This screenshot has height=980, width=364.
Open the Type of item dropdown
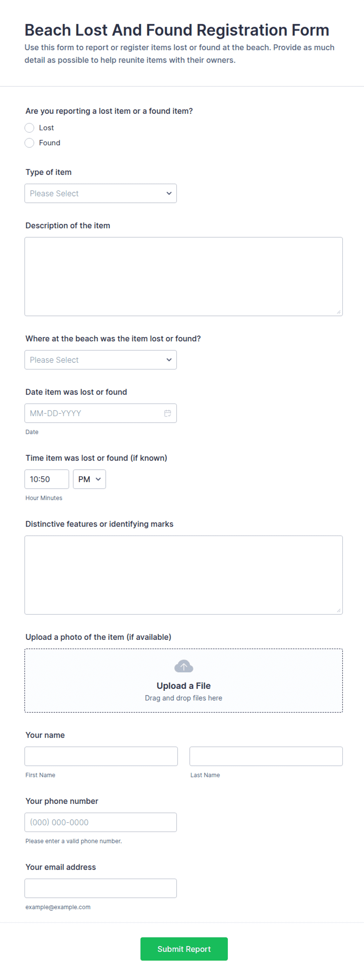(x=101, y=193)
